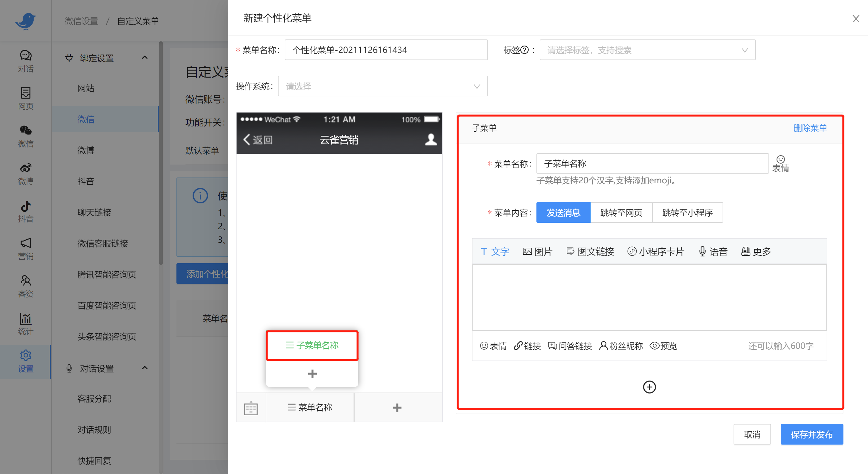Open the 标签 selection dropdown
Image resolution: width=868 pixels, height=474 pixels.
[647, 50]
